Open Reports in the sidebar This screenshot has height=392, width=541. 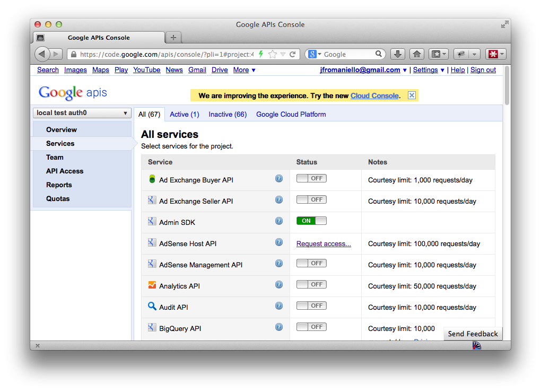point(59,185)
